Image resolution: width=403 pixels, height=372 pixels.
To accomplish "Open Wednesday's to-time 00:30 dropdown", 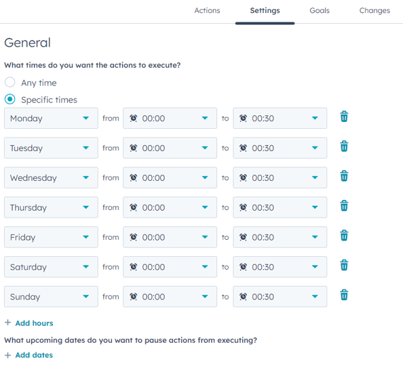I will [280, 177].
